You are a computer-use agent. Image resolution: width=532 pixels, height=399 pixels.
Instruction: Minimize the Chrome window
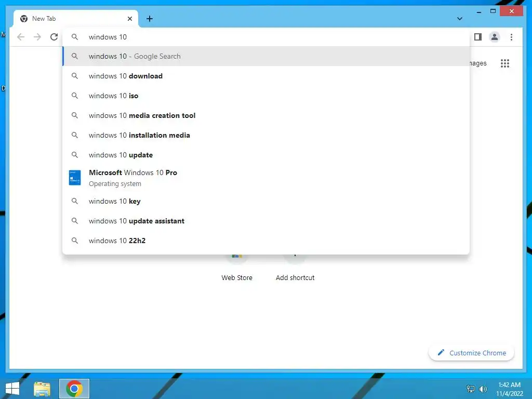(x=478, y=11)
